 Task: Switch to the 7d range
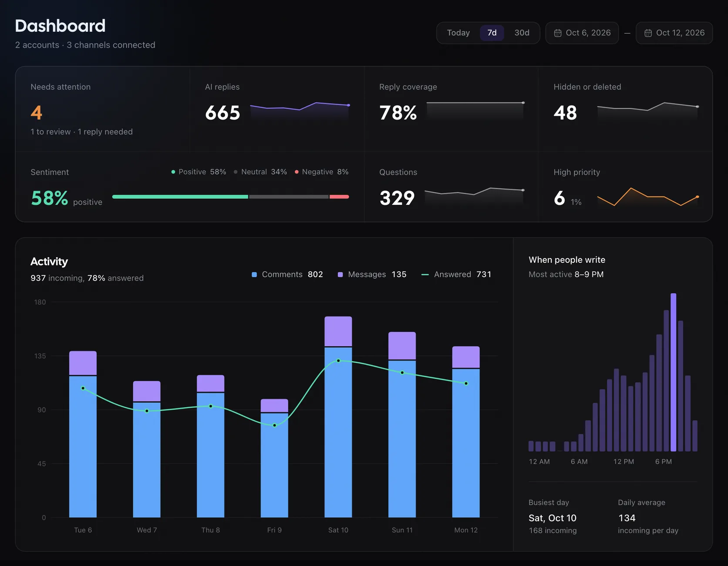[492, 33]
